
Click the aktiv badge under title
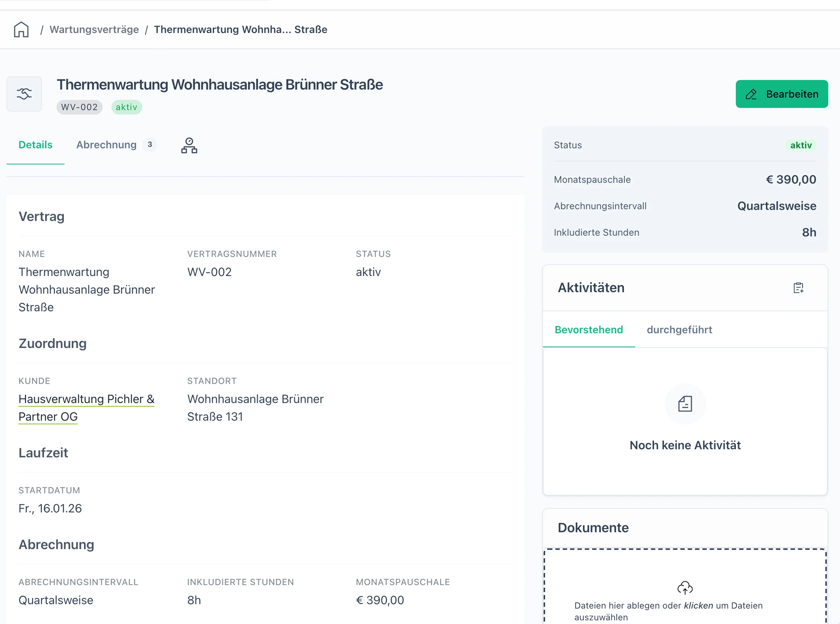pos(127,107)
